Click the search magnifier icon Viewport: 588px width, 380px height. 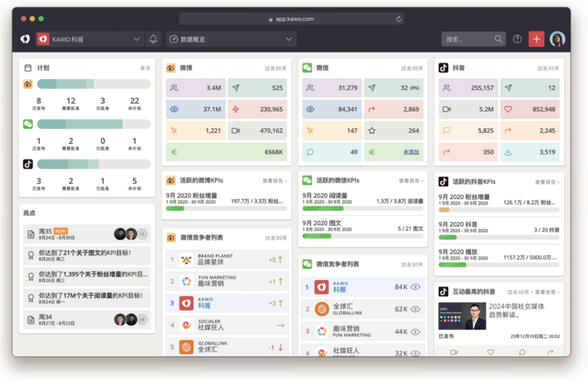[498, 39]
